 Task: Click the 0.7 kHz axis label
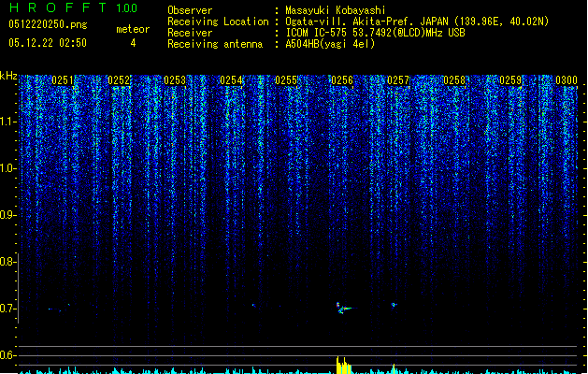7,309
